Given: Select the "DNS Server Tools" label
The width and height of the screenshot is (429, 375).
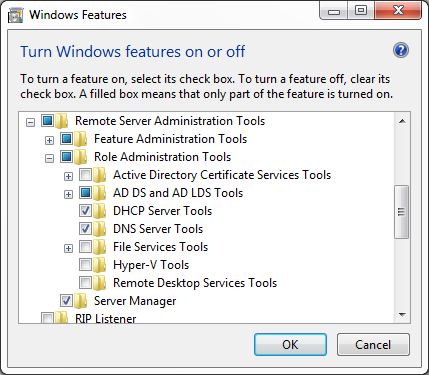Looking at the screenshot, I should pos(158,229).
